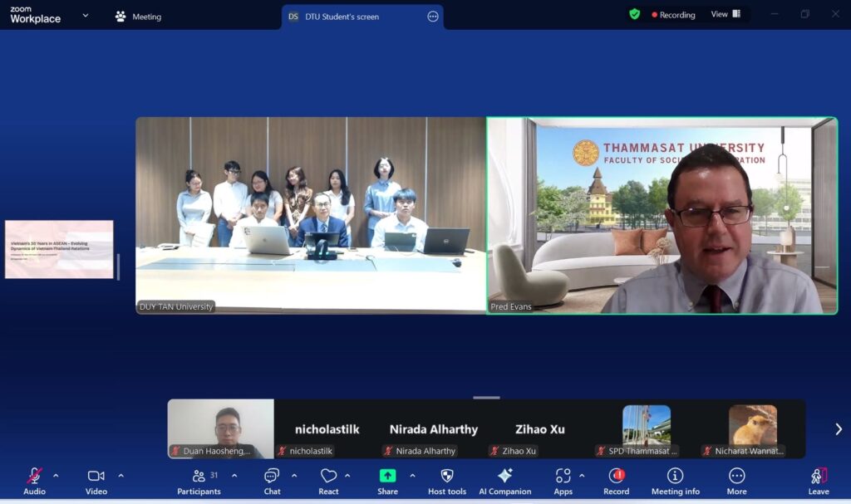Expand reactions arrow beside React
Viewport: 851px width, 504px height.
click(347, 476)
